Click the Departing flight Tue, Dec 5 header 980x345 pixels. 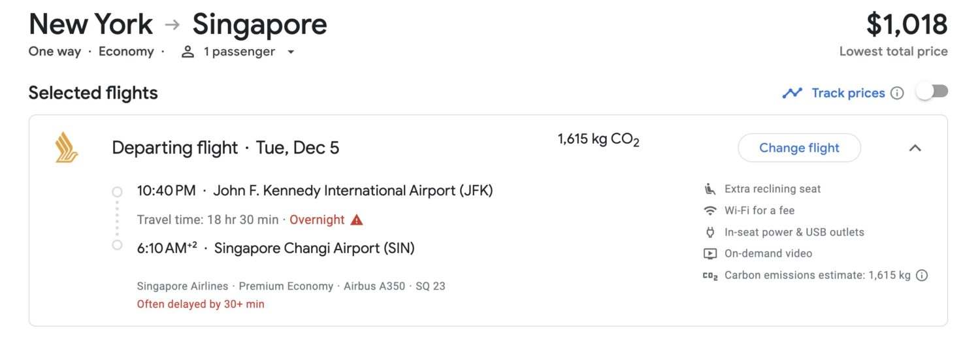point(225,148)
